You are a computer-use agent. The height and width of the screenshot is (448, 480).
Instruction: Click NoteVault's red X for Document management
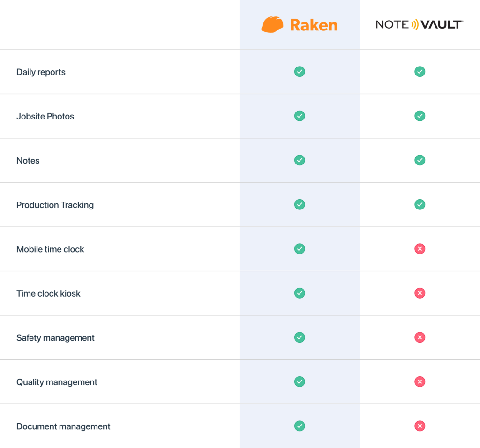tap(420, 426)
